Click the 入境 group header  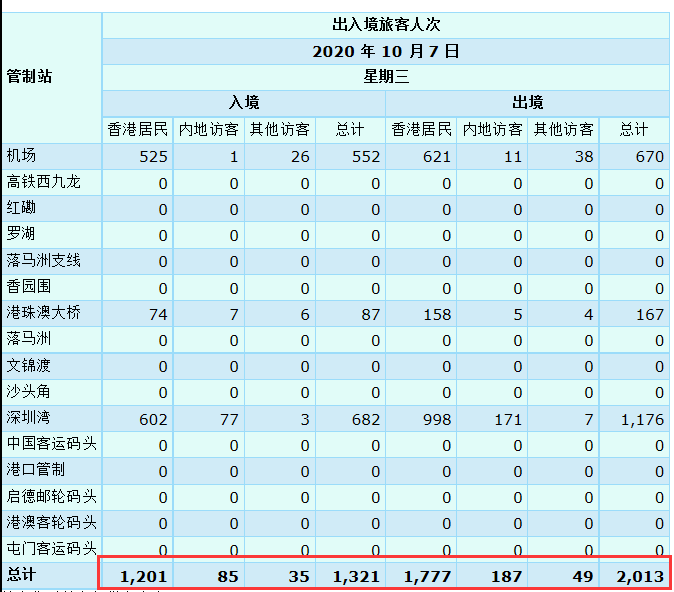click(x=244, y=104)
